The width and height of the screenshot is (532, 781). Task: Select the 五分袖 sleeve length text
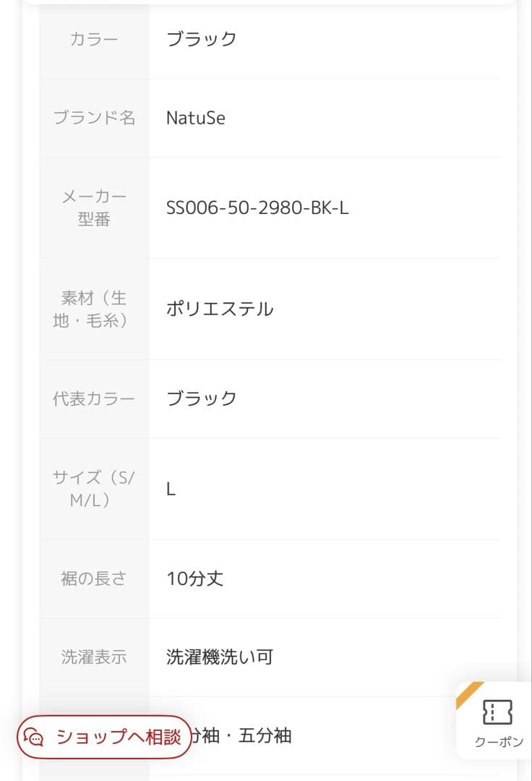click(265, 735)
